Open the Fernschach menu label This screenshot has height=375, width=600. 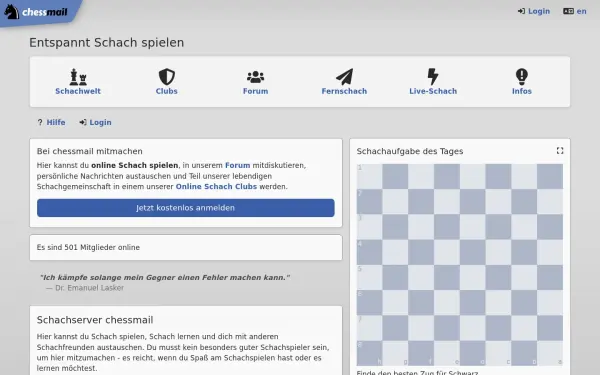pos(344,91)
